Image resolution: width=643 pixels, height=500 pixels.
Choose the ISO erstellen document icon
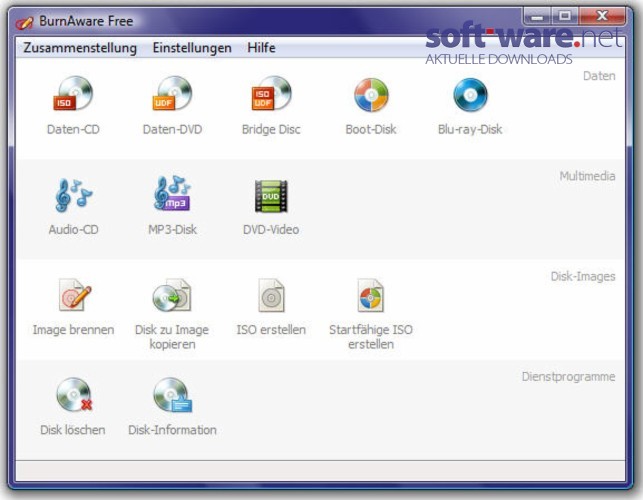point(271,295)
